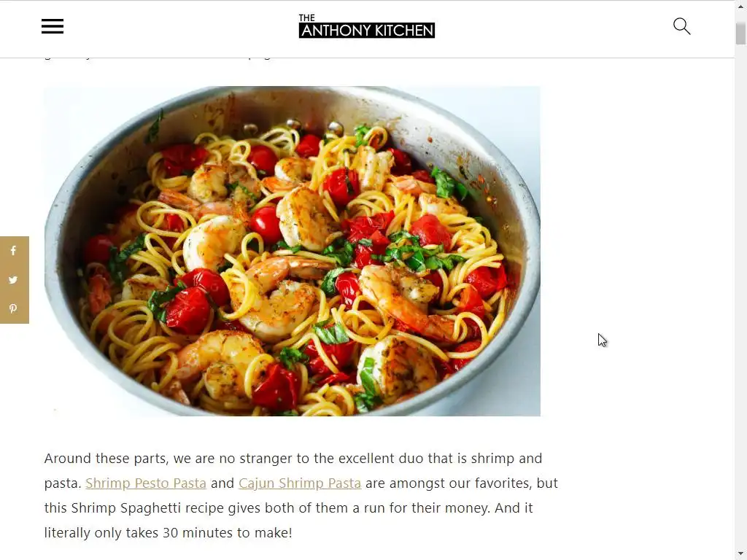This screenshot has height=560, width=747.
Task: Click the text "30 minutes to make!"
Action: pos(228,532)
